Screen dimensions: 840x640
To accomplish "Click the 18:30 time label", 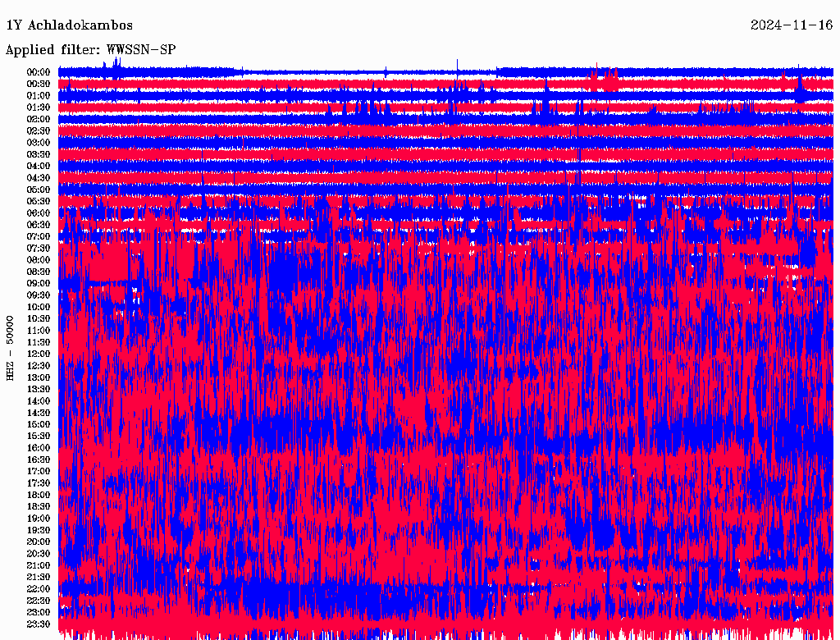I will [x=39, y=506].
